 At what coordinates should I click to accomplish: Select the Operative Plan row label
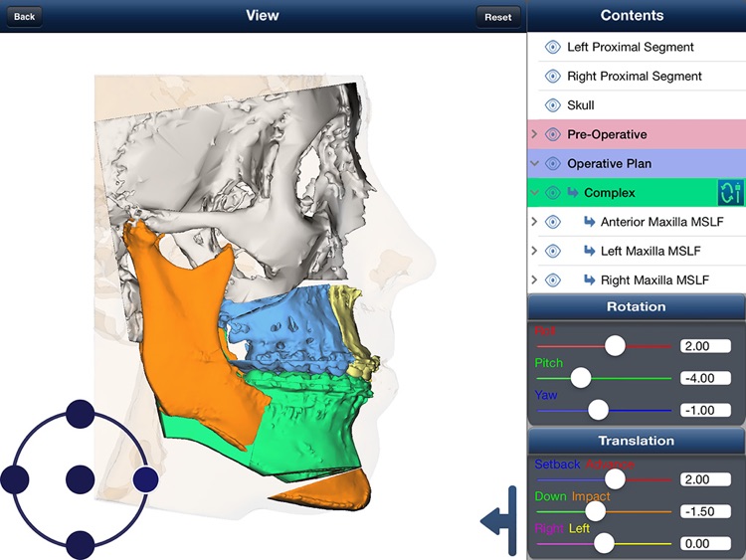609,164
